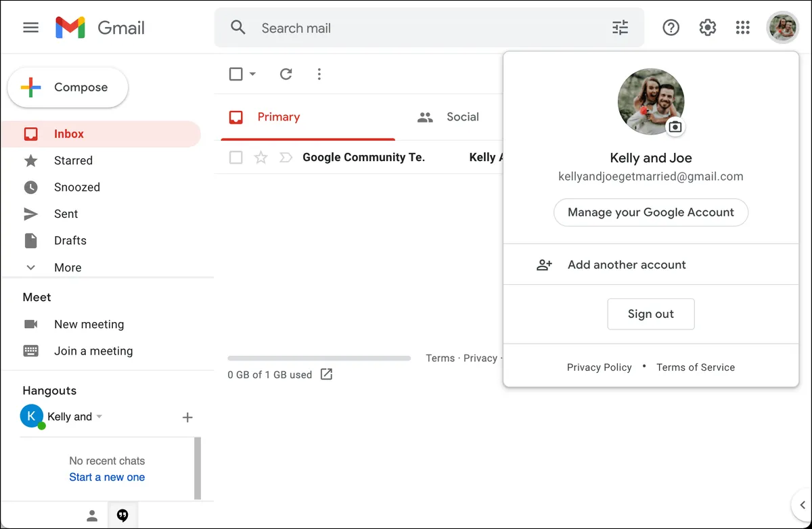
Task: Select the Hangouts conversations quote icon
Action: point(122,515)
